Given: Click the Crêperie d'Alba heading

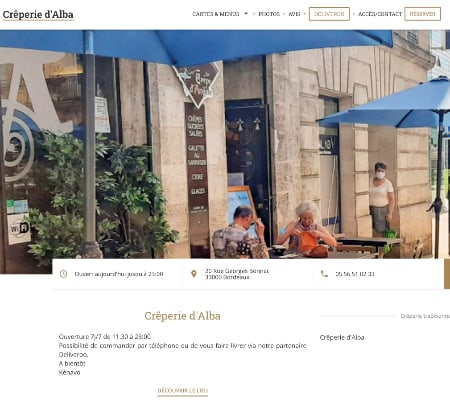Looking at the screenshot, I should 183,316.
